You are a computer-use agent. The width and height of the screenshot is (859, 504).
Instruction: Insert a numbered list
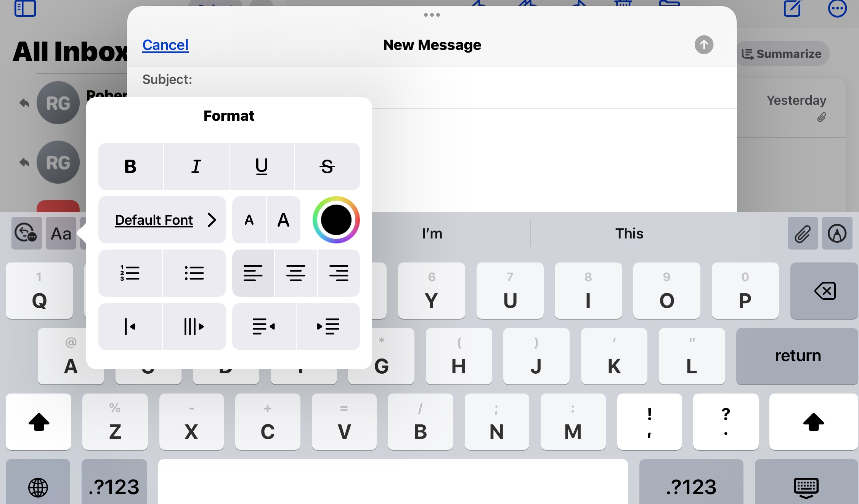click(130, 273)
